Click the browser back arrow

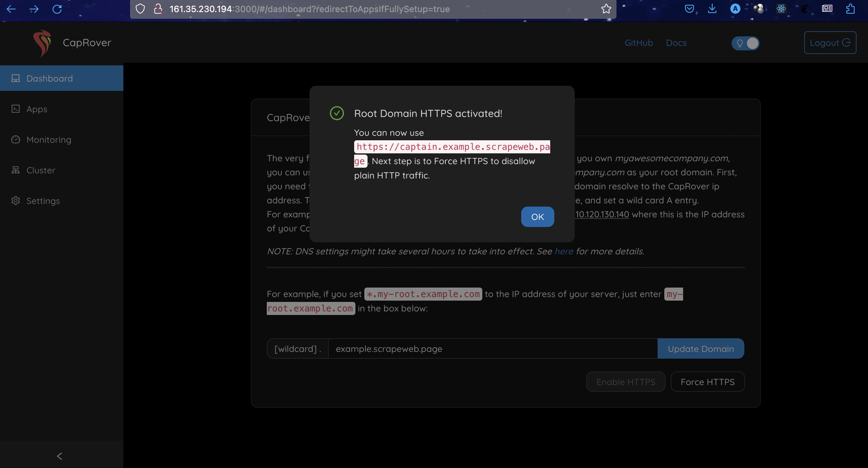[x=11, y=9]
